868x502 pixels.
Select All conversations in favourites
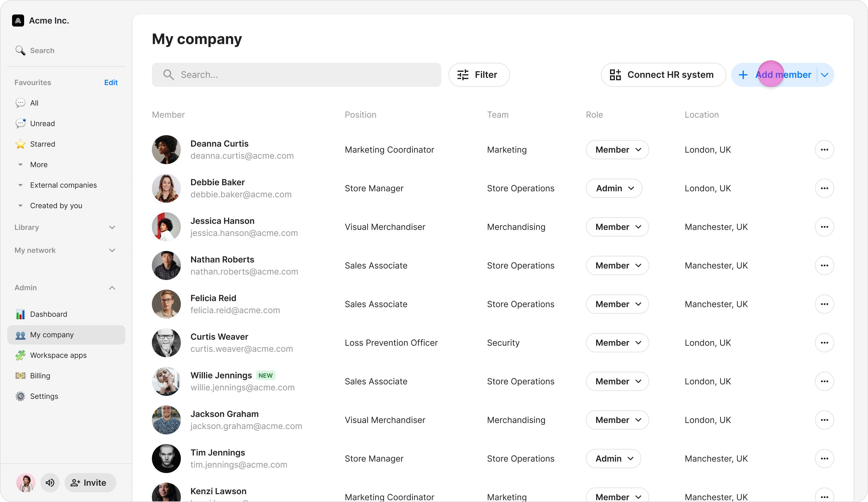coord(34,103)
